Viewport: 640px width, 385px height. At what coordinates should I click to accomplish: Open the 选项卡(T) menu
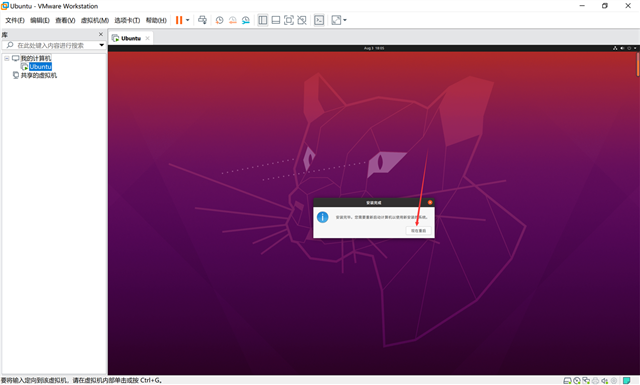[127, 20]
